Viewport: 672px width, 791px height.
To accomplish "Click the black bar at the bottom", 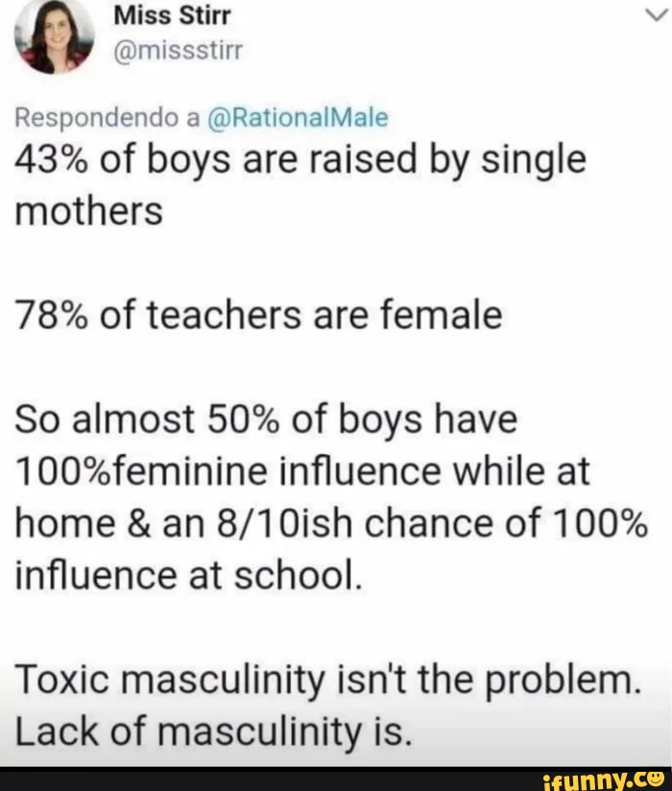I will coord(240,778).
